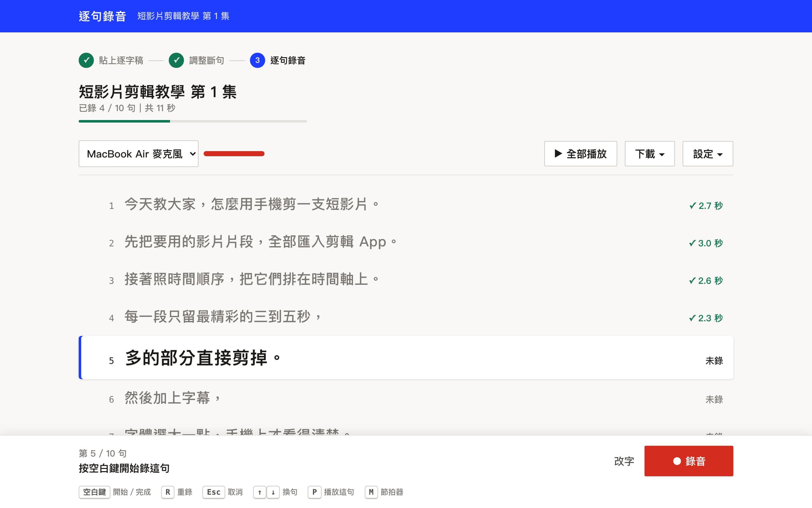The width and height of the screenshot is (812, 508).
Task: Click the 2.3 秒 duration of sentence 4
Action: pyautogui.click(x=706, y=318)
